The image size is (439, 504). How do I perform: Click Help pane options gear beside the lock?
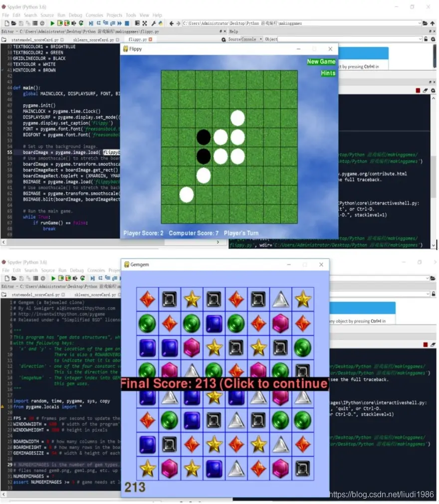click(433, 39)
